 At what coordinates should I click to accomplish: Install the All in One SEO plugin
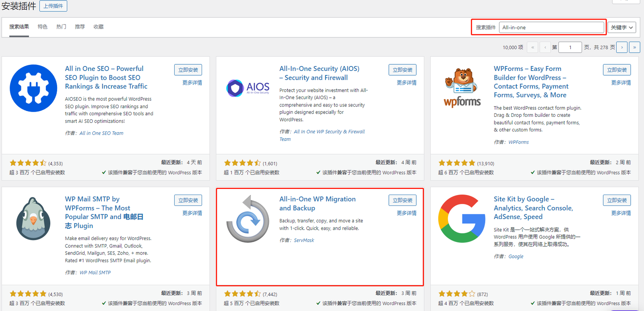click(188, 70)
